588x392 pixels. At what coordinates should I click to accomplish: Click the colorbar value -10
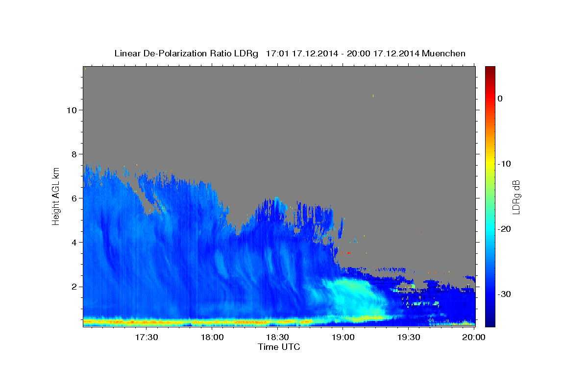coord(504,164)
